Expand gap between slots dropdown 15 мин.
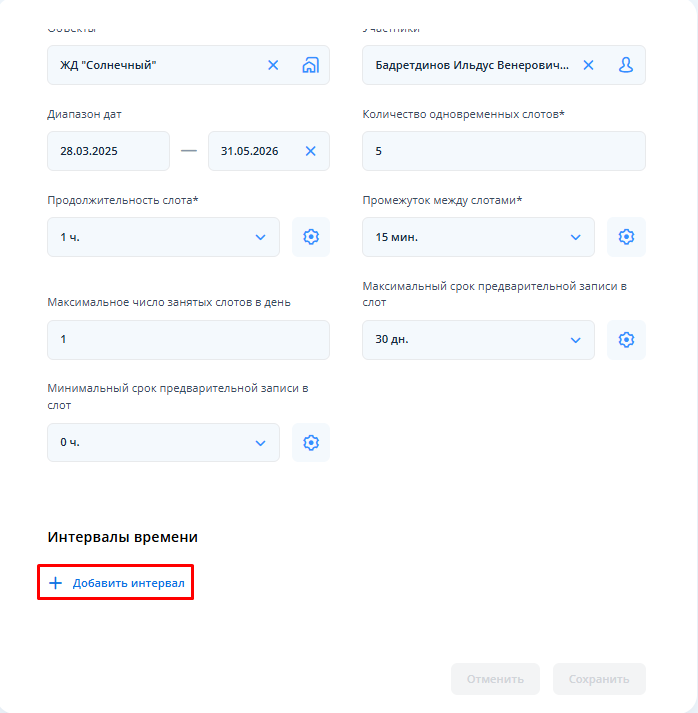Screen dimensions: 698x713 click(x=478, y=237)
